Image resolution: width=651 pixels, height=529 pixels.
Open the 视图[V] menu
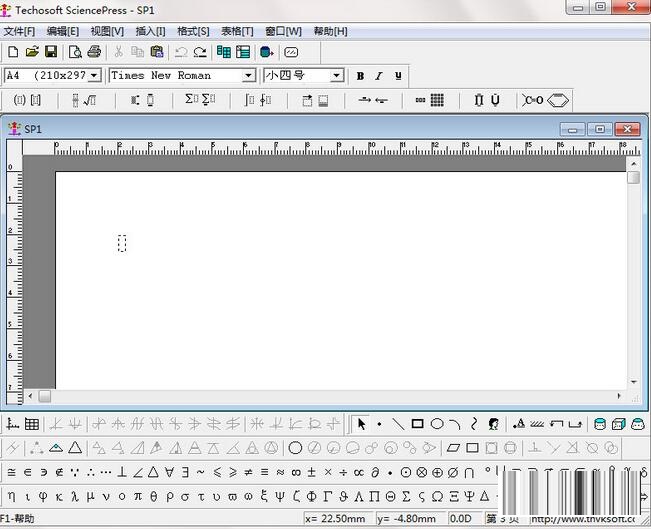pyautogui.click(x=107, y=32)
